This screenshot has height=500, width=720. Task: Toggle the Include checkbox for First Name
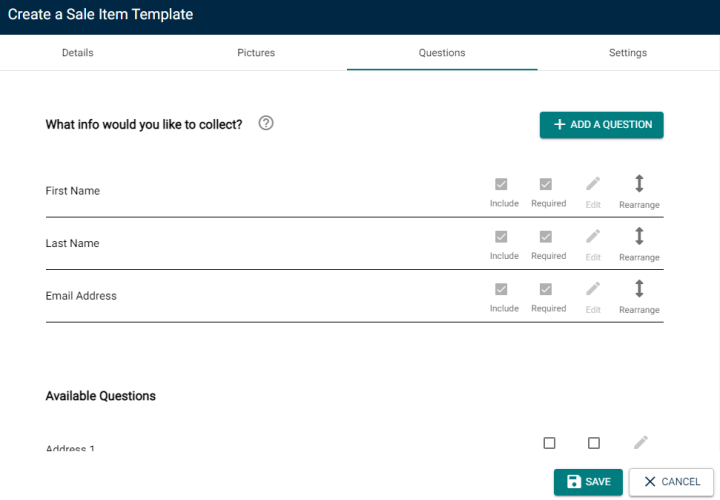(x=501, y=184)
